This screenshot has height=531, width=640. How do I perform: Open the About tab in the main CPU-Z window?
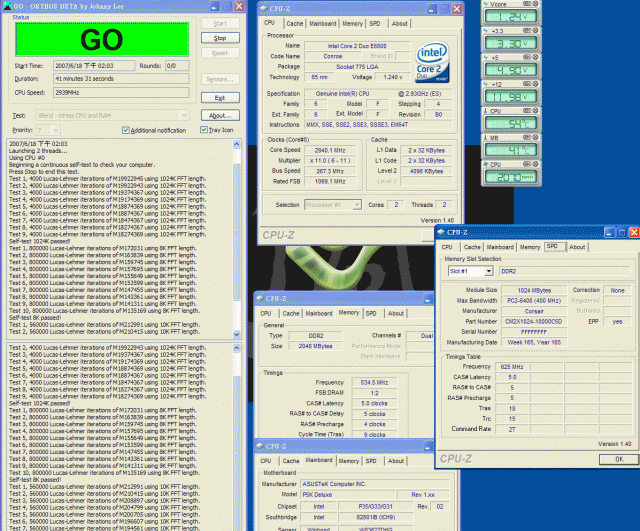tap(399, 24)
